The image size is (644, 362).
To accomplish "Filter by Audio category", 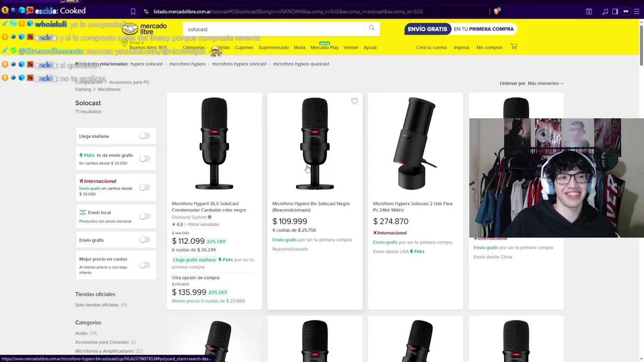I will 81,333.
